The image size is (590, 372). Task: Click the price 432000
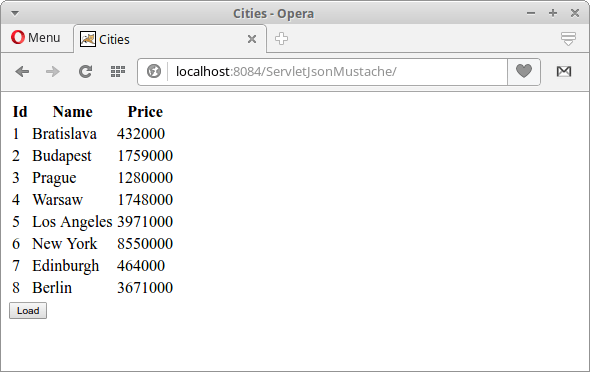click(141, 134)
